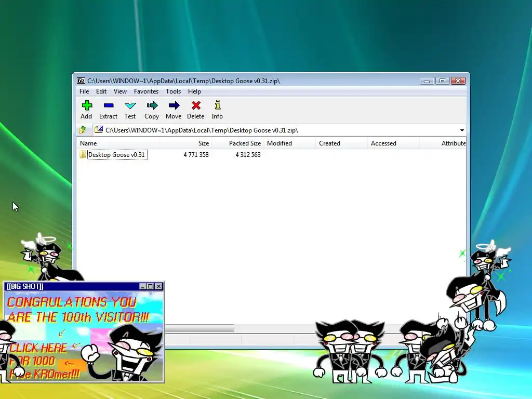Screen dimensions: 532x399
Task: Sort by the Accessed column header
Action: pyautogui.click(x=394, y=143)
